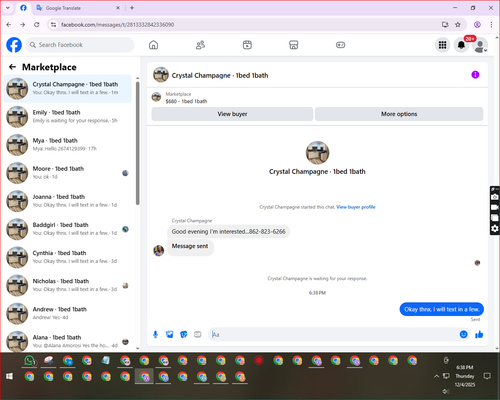
Task: Go back in browser history
Action: [x=9, y=25]
